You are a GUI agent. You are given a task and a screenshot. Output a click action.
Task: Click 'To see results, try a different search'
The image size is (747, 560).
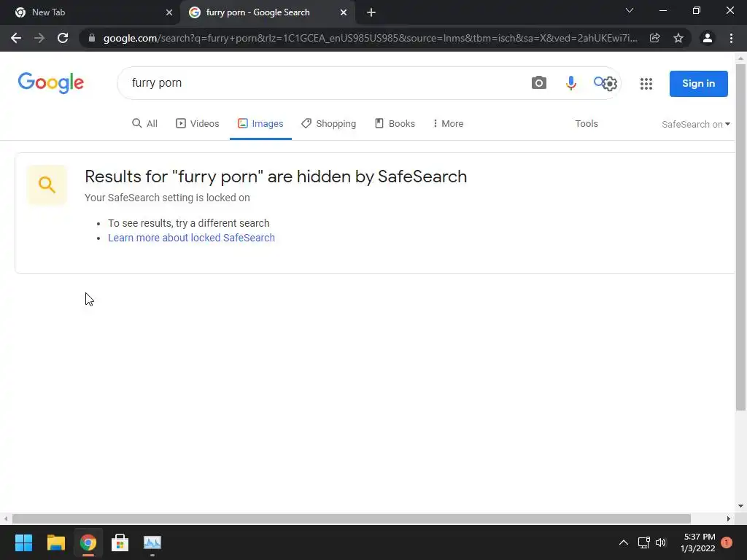pos(189,223)
